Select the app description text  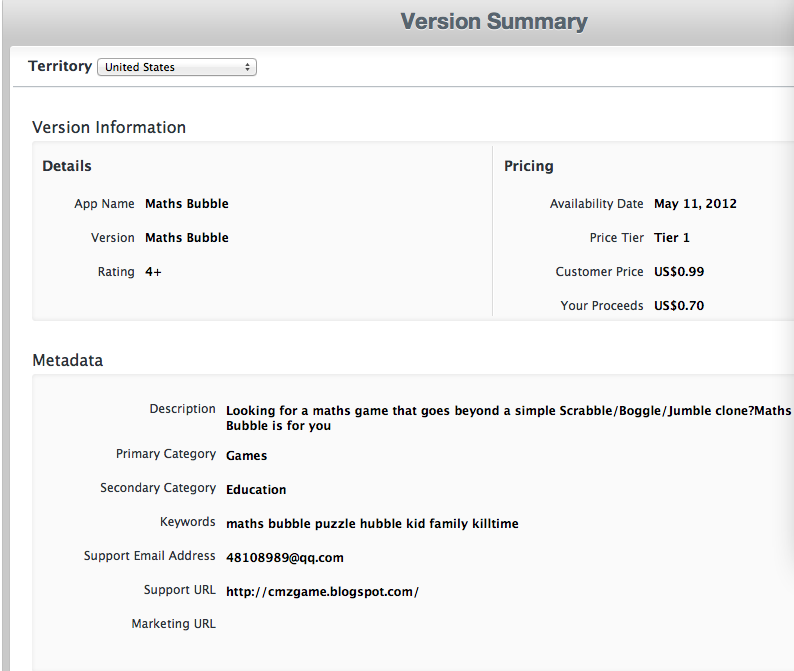508,418
